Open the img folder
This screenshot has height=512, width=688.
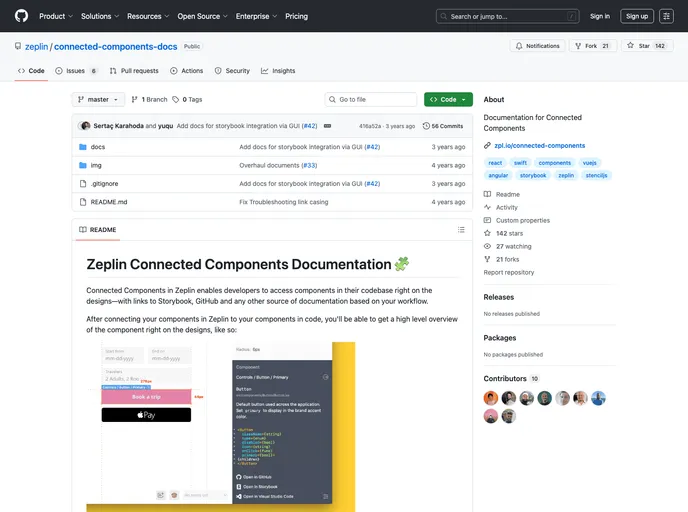[96, 165]
